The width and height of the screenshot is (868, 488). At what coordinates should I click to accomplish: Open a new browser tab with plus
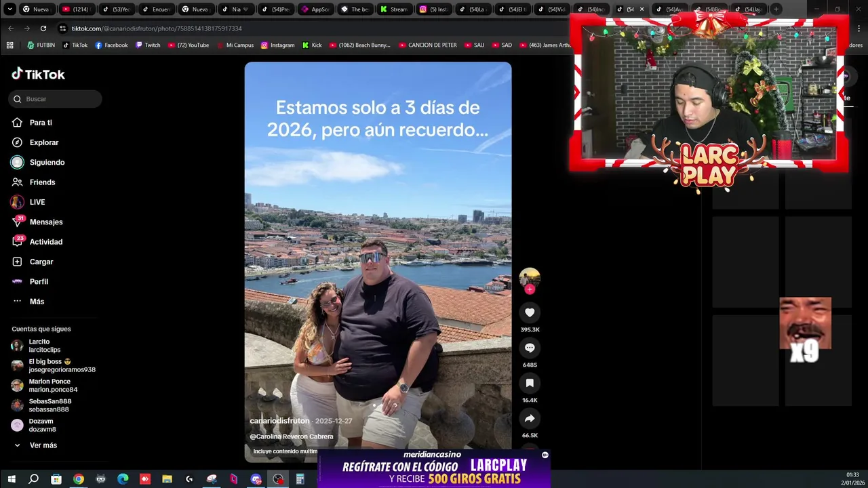click(776, 9)
